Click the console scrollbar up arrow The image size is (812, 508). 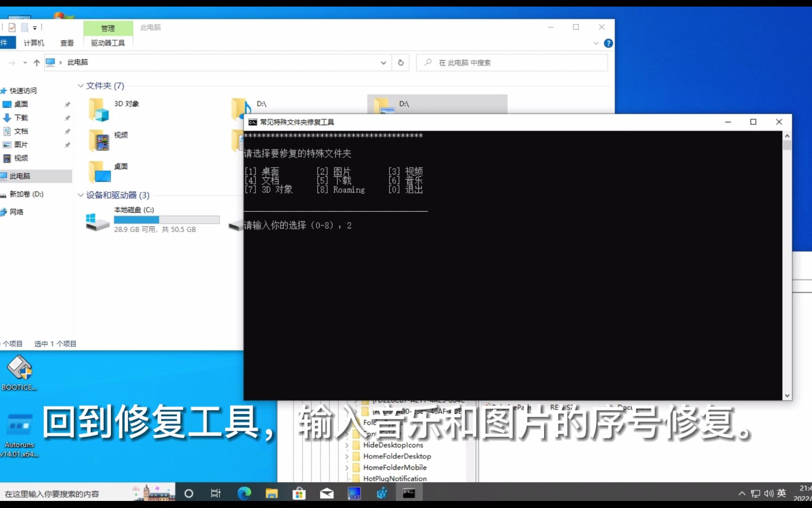787,136
